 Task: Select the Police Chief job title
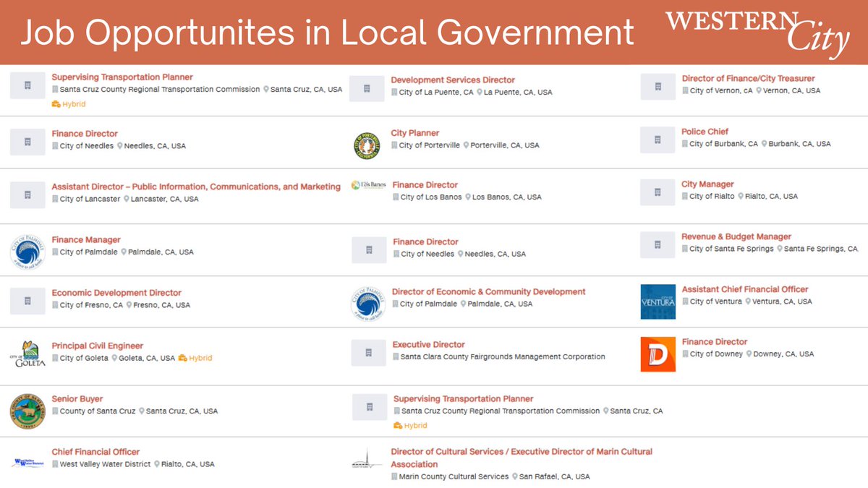(x=705, y=132)
